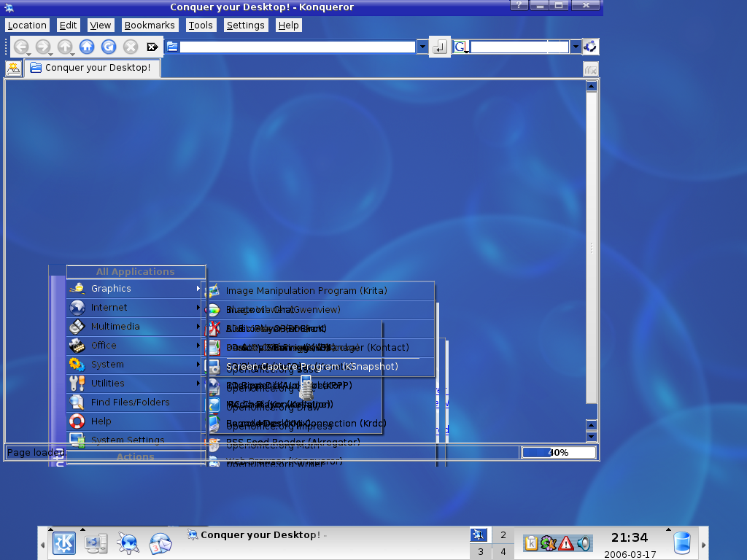Switch to virtual desktop 4
Screen dimensions: 747x560
pos(503,551)
